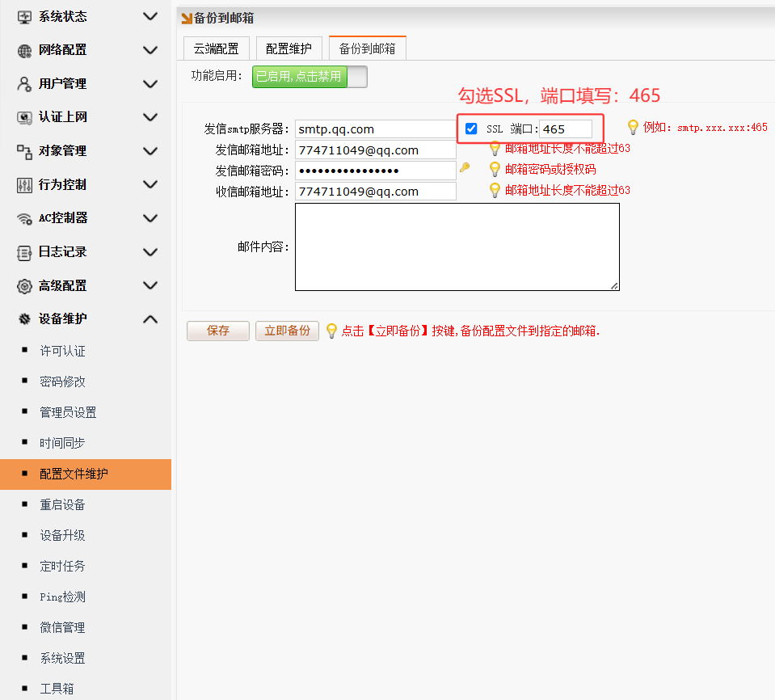Expand the 高级配置 menu chevron
This screenshot has width=775, height=700.
coord(150,285)
